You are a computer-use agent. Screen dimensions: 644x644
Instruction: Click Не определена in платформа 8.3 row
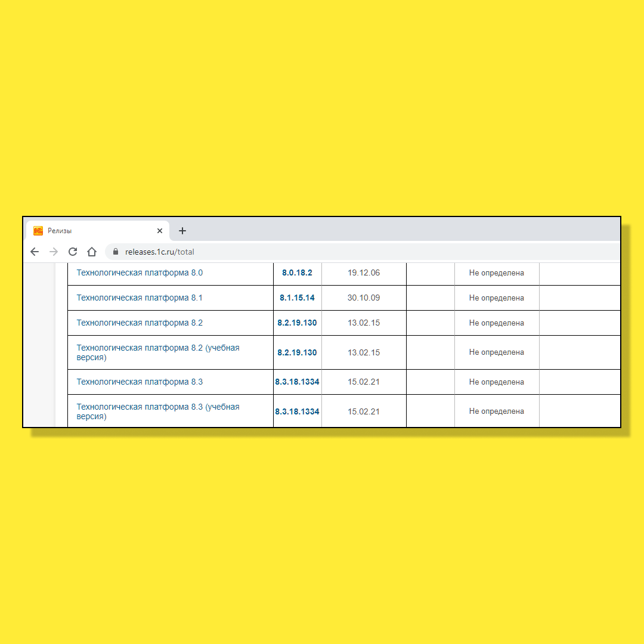click(x=496, y=382)
